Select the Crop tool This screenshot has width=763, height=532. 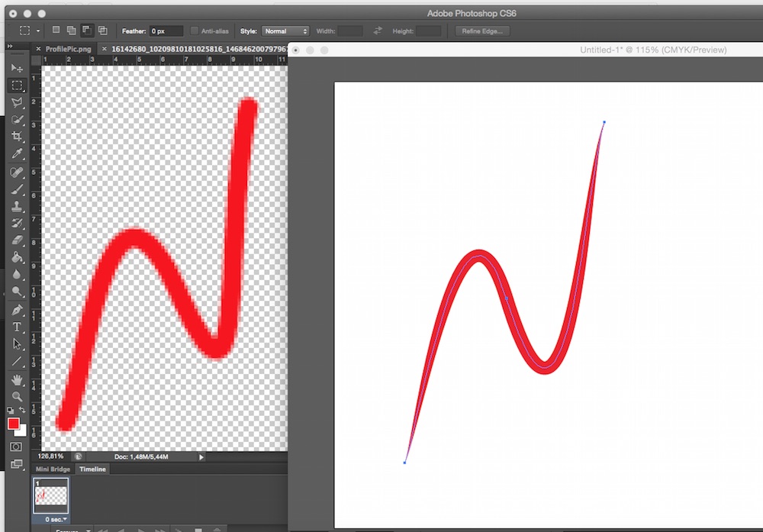coord(17,137)
